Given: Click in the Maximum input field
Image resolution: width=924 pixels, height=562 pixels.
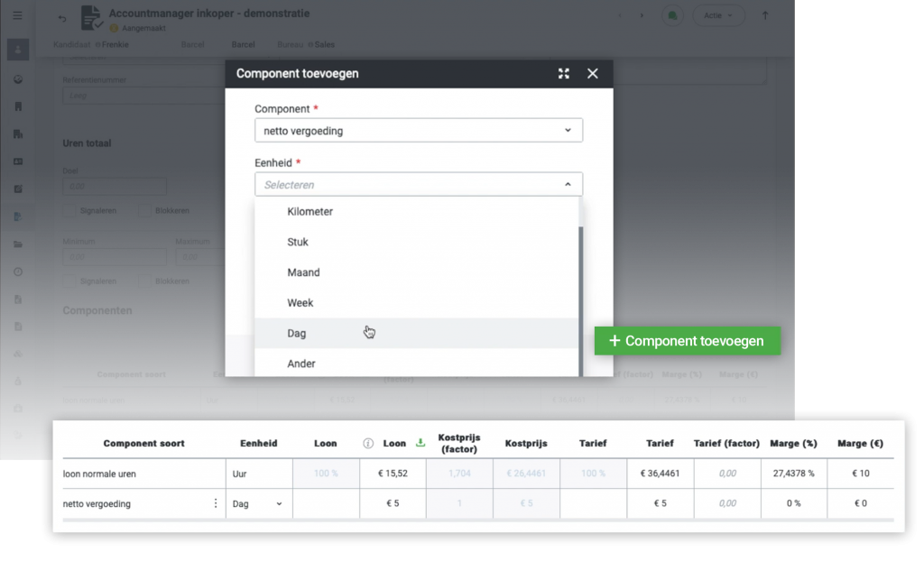Looking at the screenshot, I should [200, 257].
